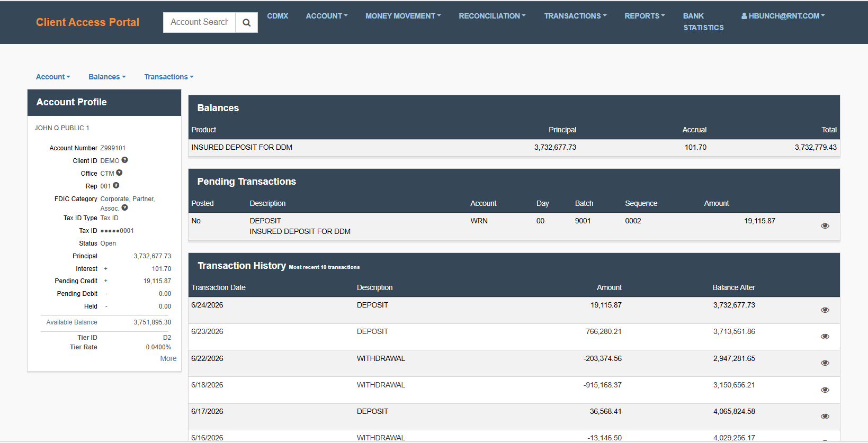Click the help icon next to Rep 001
This screenshot has height=443, width=868.
click(116, 185)
